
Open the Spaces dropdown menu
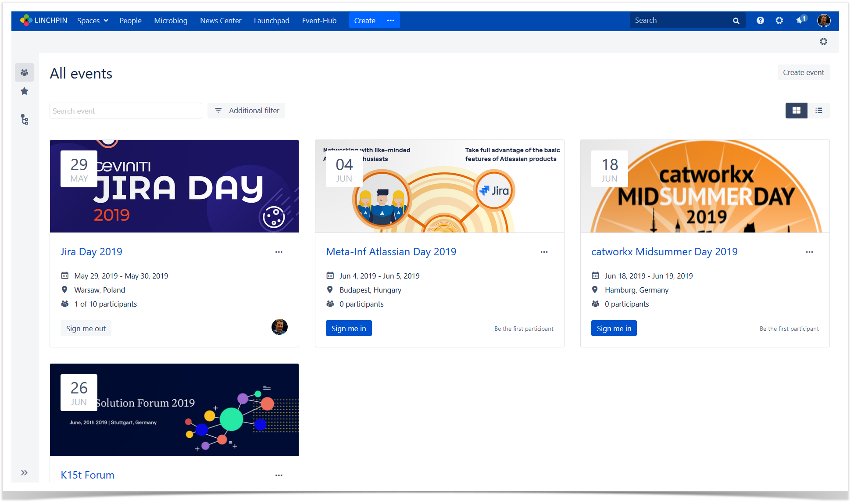tap(93, 21)
